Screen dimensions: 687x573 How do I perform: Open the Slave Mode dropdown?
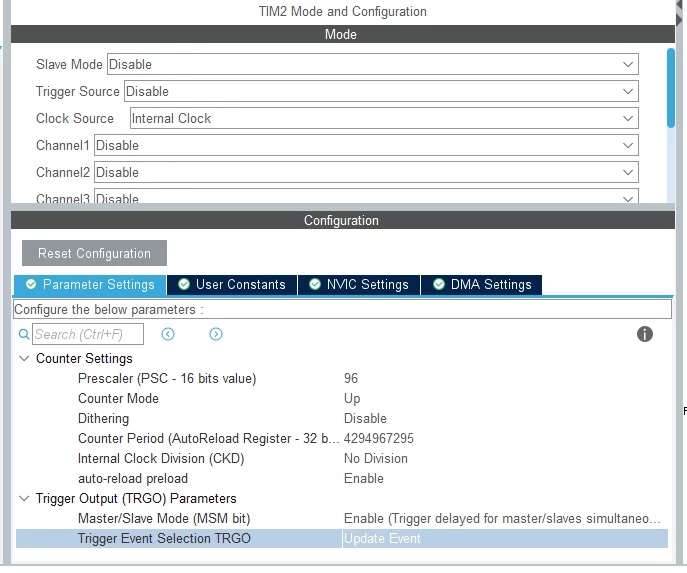coord(373,64)
